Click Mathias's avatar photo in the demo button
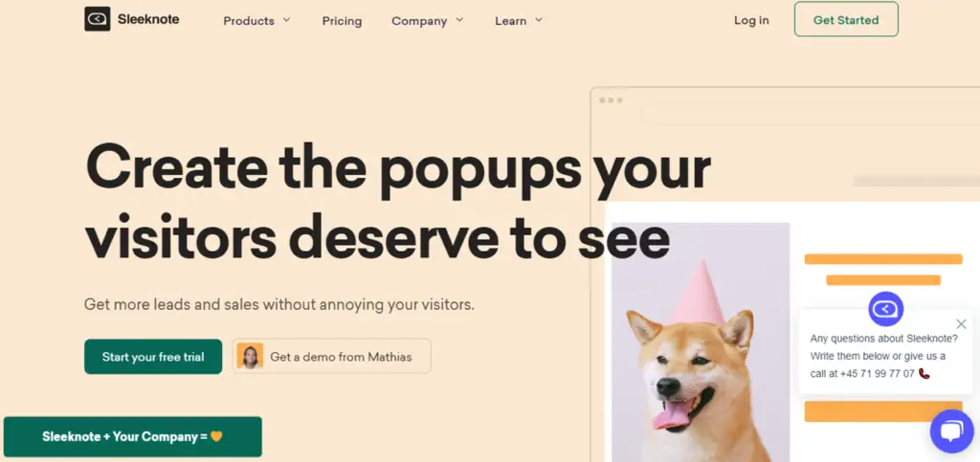The image size is (980, 462). (x=250, y=357)
